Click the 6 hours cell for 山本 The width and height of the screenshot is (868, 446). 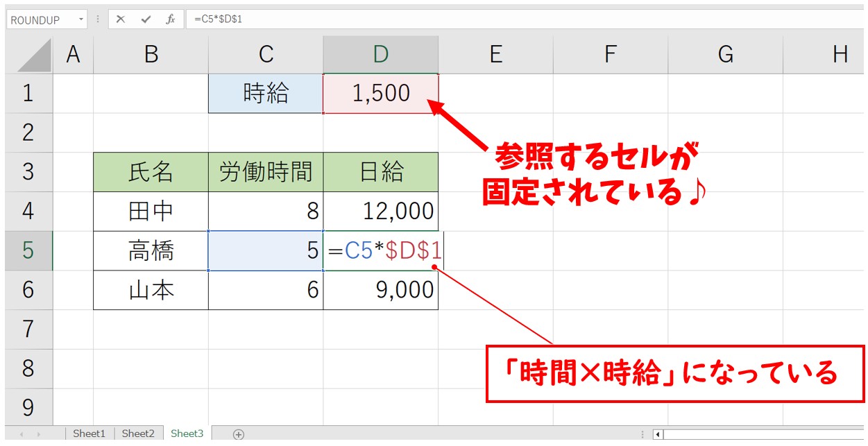coord(266,290)
